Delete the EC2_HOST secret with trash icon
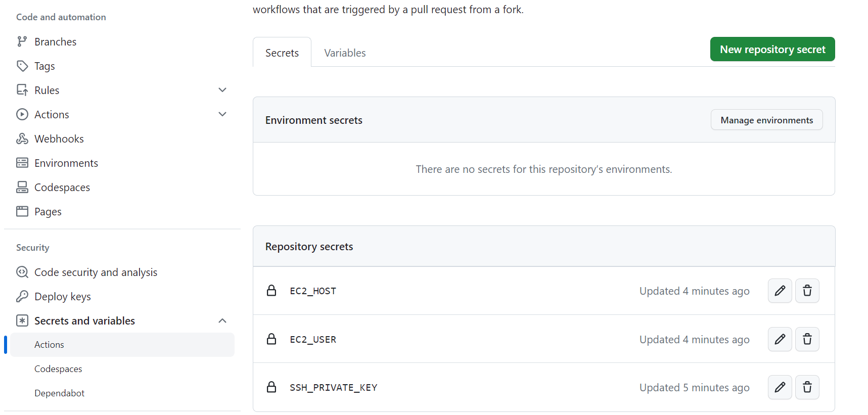868x415 pixels. (x=807, y=291)
